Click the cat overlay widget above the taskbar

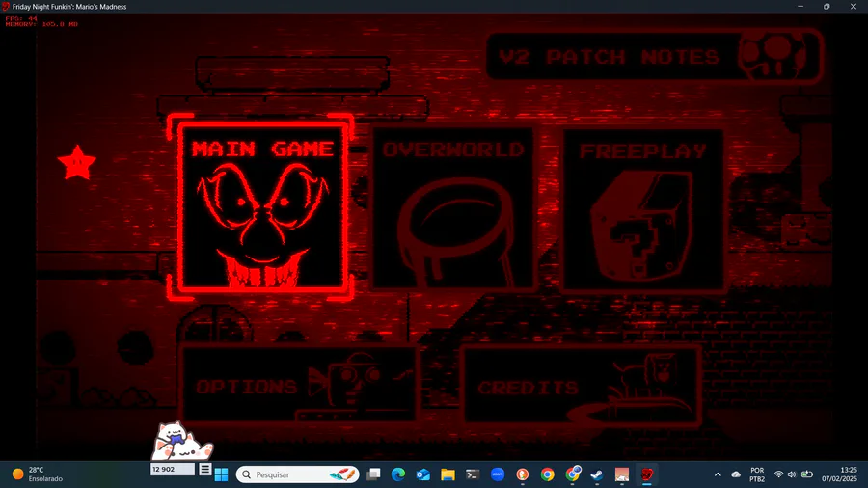(181, 442)
